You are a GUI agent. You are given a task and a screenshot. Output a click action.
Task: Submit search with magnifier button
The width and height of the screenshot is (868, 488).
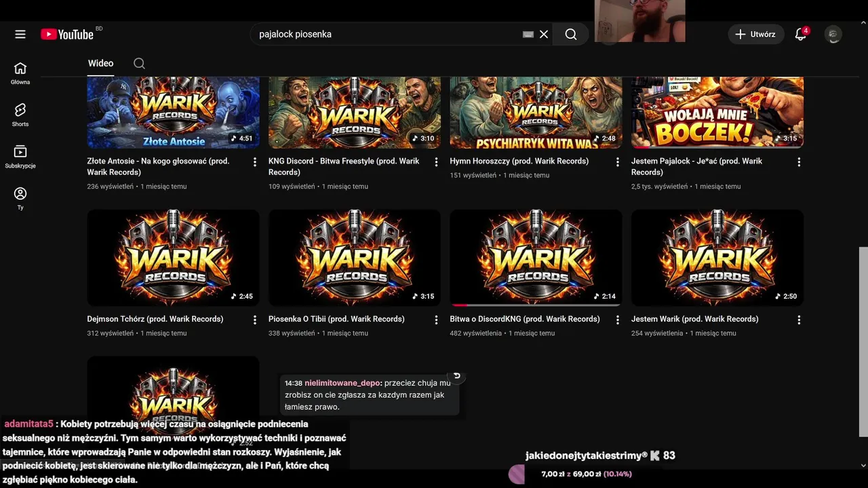(571, 34)
